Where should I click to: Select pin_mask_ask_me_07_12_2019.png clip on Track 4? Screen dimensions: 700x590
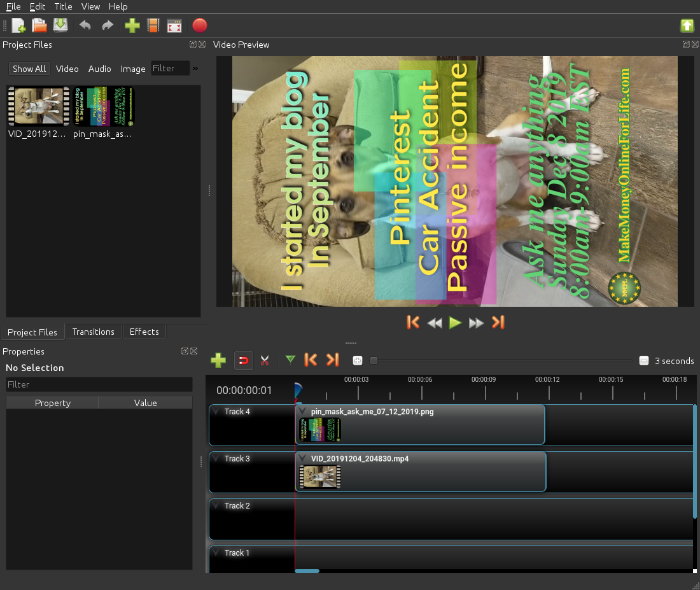(419, 425)
